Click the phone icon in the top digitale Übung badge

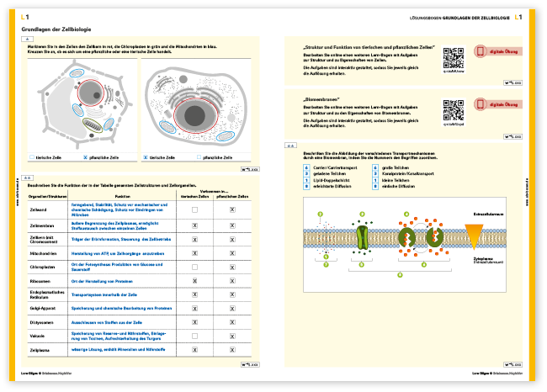point(481,52)
